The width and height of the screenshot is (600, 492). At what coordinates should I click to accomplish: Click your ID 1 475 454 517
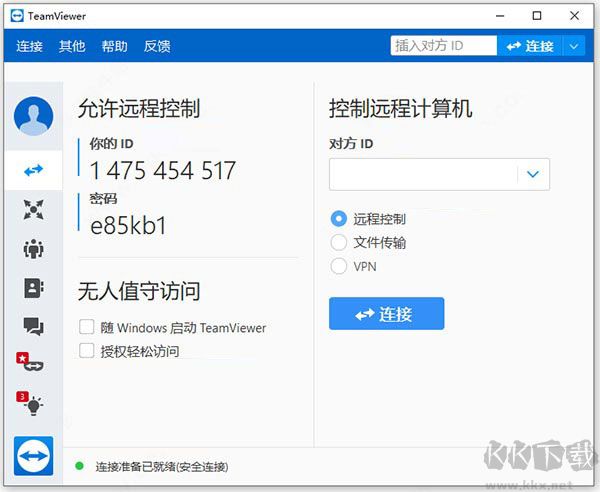(163, 171)
